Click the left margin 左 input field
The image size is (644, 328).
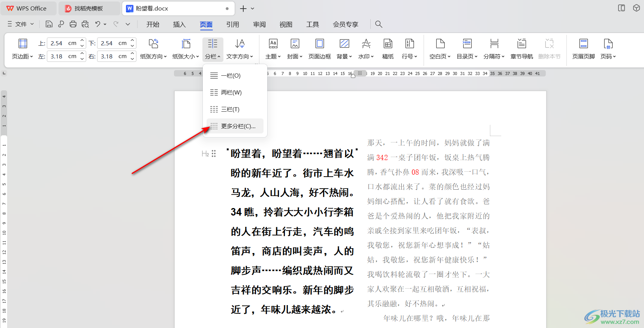(x=63, y=56)
